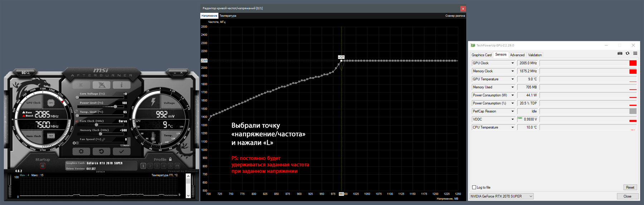Click the Core Clock curve slider
Image resolution: width=644 pixels, height=205 pixels.
click(100, 125)
